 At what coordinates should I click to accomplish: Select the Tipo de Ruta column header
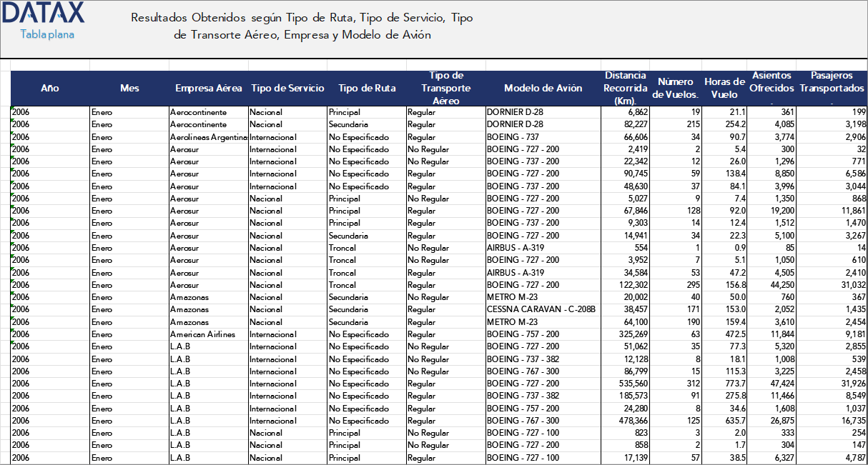363,87
